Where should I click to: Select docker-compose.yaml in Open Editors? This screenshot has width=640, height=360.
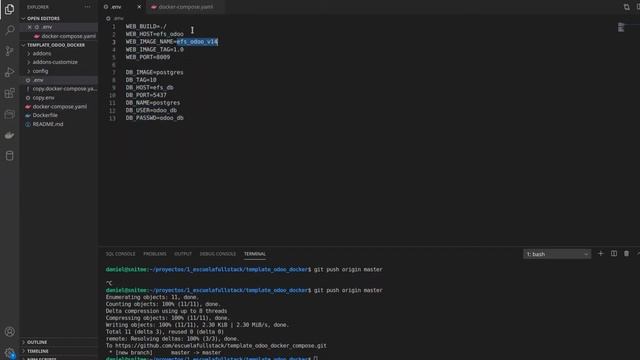pyautogui.click(x=68, y=36)
